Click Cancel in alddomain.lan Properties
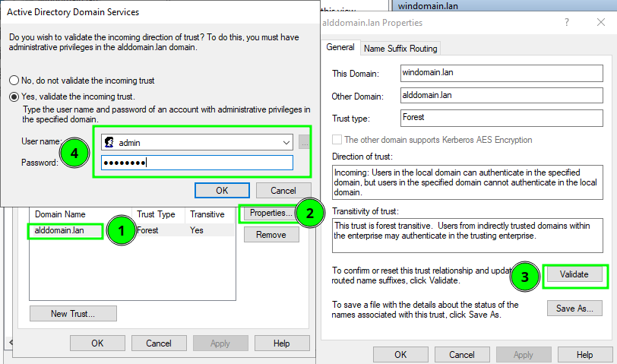Image resolution: width=617 pixels, height=364 pixels. (462, 355)
